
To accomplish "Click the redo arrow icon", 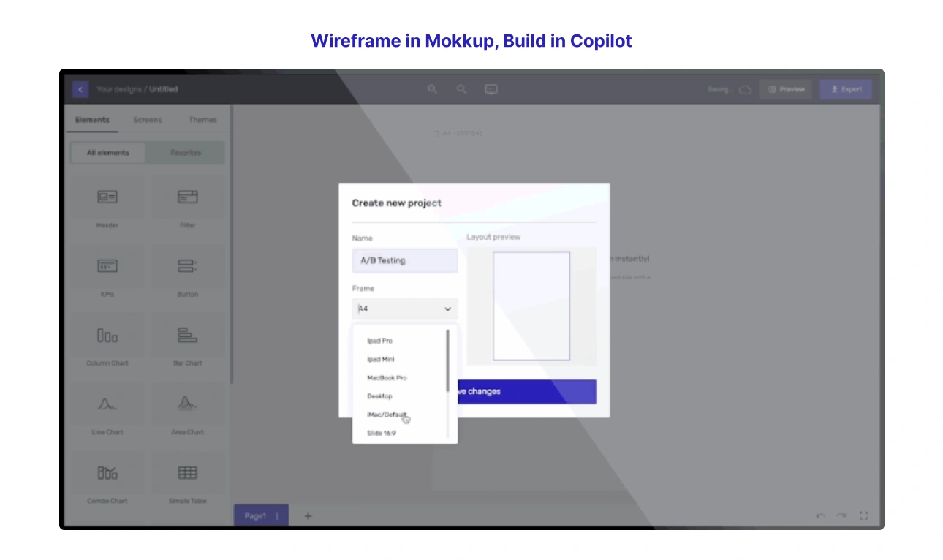I will 841,516.
